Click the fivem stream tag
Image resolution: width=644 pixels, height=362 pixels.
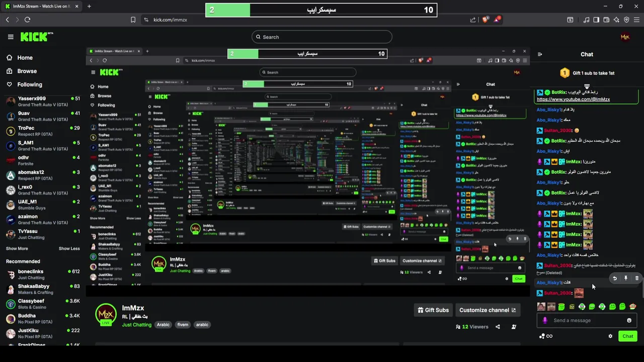(183, 325)
